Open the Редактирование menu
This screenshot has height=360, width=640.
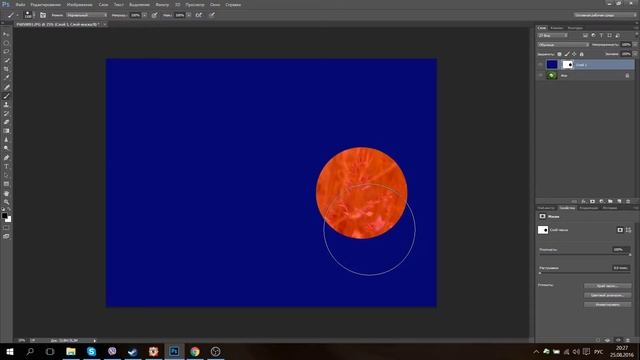point(45,4)
